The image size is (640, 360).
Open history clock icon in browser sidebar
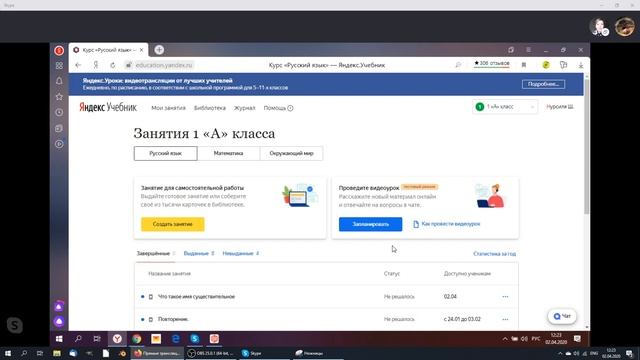(x=59, y=112)
